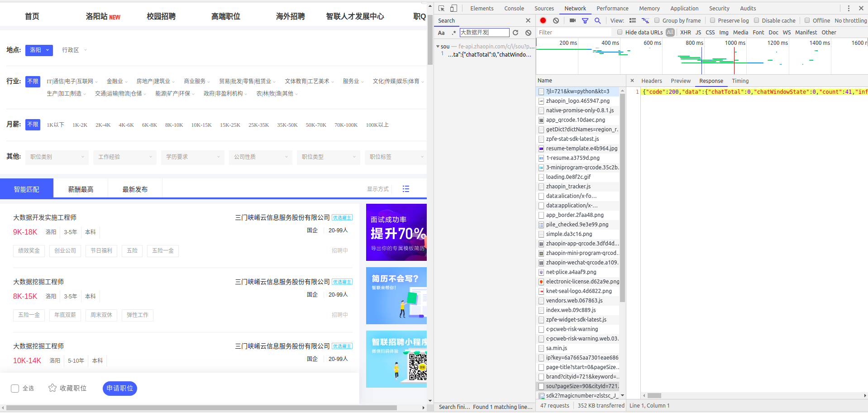The image size is (868, 413).
Task: Select sou?pageSize=90&cityId request
Action: click(578, 386)
